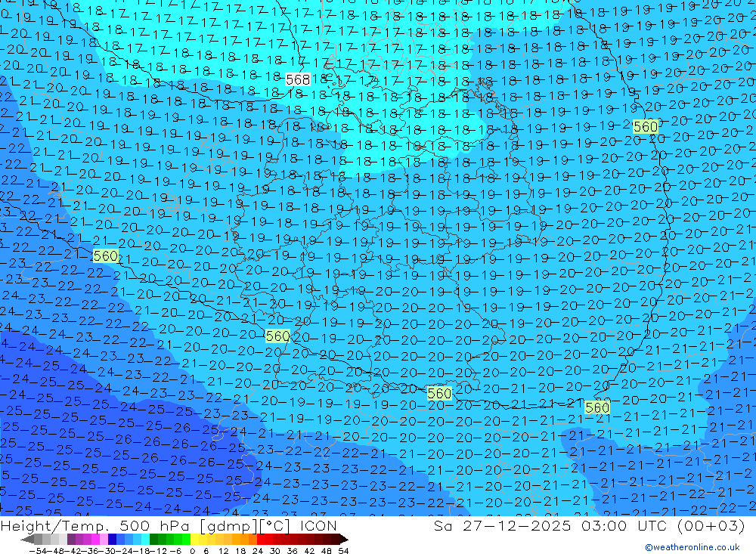
Task: Pick the dark purple swatch above -42 in legend
Action: click(x=71, y=540)
